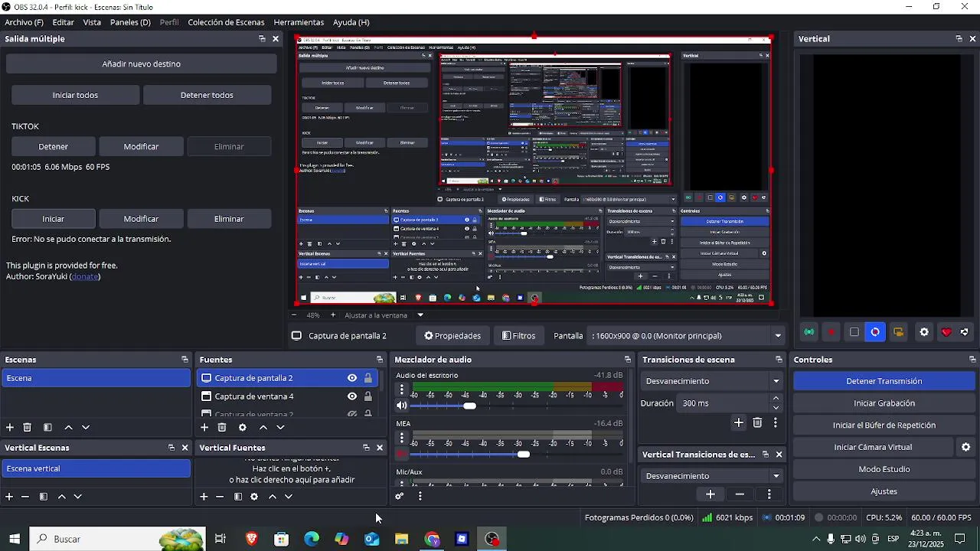This screenshot has height=551, width=980.
Task: Adjust Audio del escritorio volume slider handle
Action: (469, 406)
